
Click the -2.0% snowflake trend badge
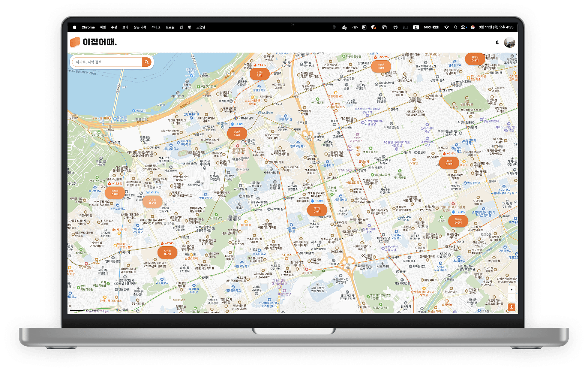coord(237,124)
